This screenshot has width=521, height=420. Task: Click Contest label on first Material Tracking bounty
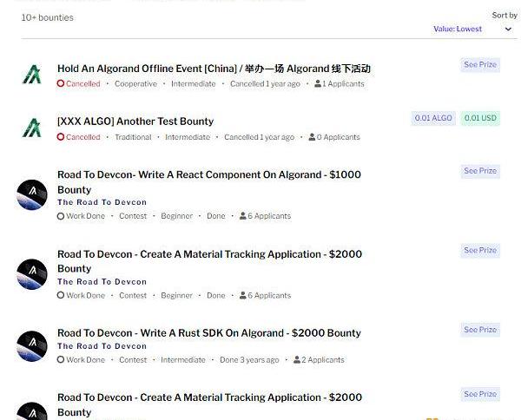133,296
